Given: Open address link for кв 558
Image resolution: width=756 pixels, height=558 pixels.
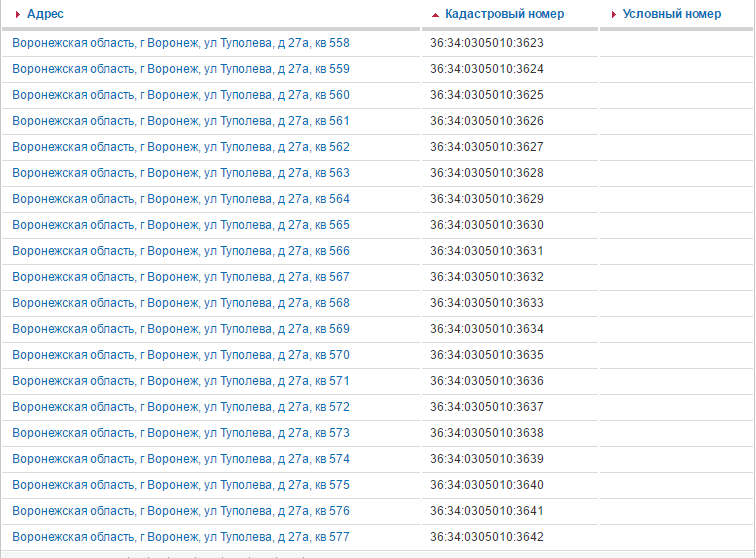Looking at the screenshot, I should point(181,43).
